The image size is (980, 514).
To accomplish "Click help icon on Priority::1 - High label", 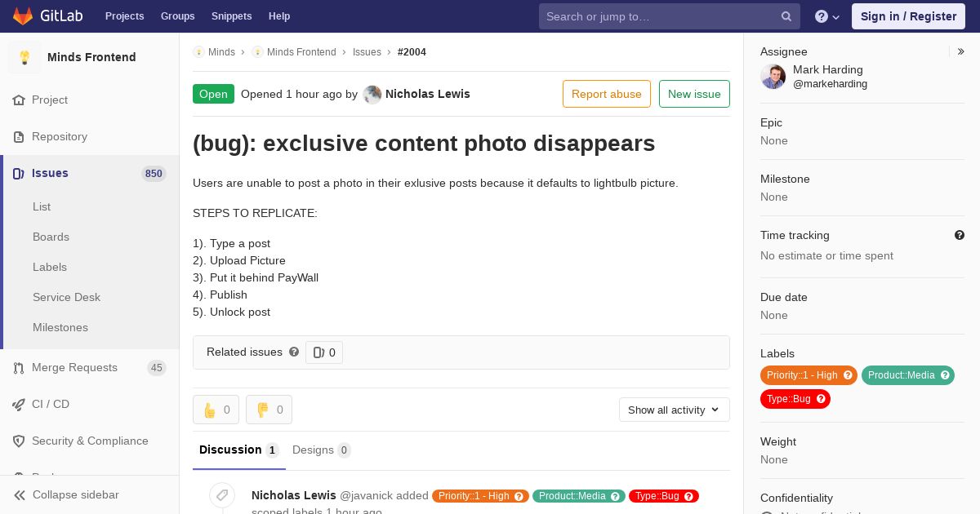I will (849, 375).
